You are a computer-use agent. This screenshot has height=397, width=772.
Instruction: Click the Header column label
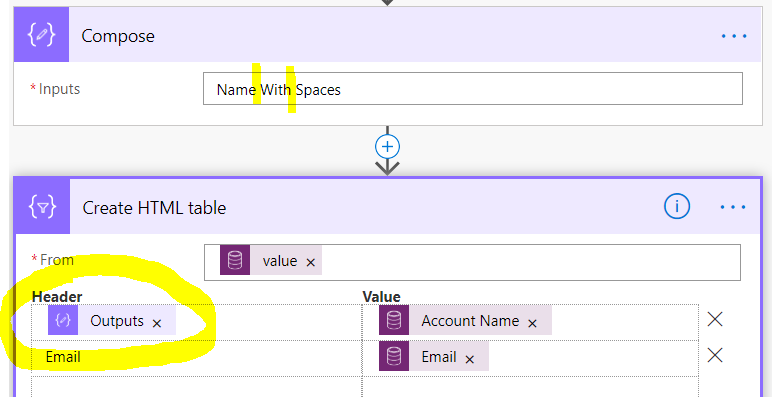click(x=57, y=297)
